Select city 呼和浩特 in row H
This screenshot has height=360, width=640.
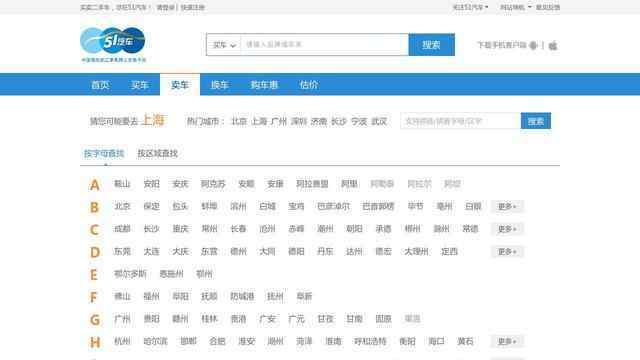tap(370, 341)
